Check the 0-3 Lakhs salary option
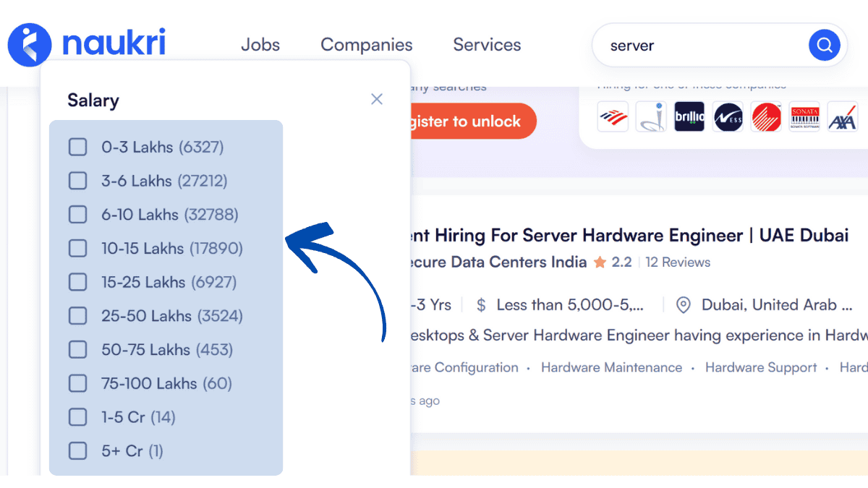The height and width of the screenshot is (488, 868). pos(77,147)
